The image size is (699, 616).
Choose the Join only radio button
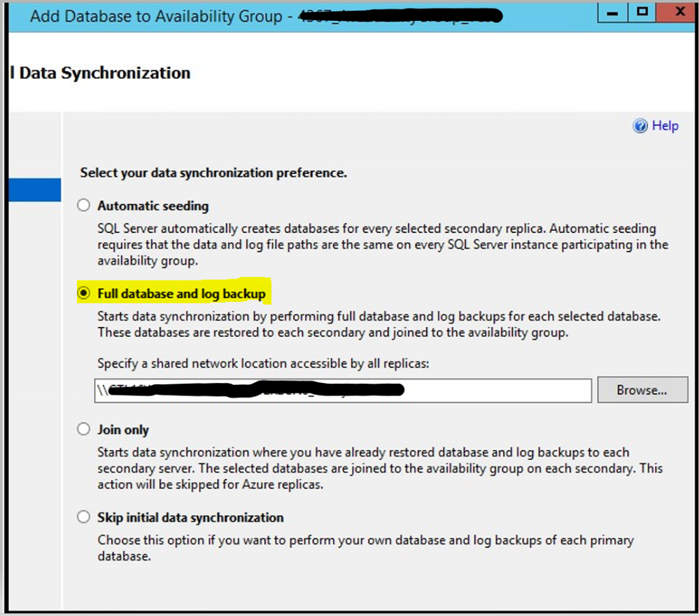(83, 429)
